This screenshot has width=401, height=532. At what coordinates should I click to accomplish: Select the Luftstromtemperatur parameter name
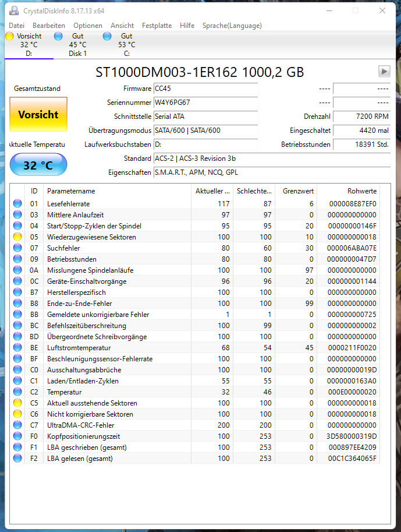pos(79,347)
